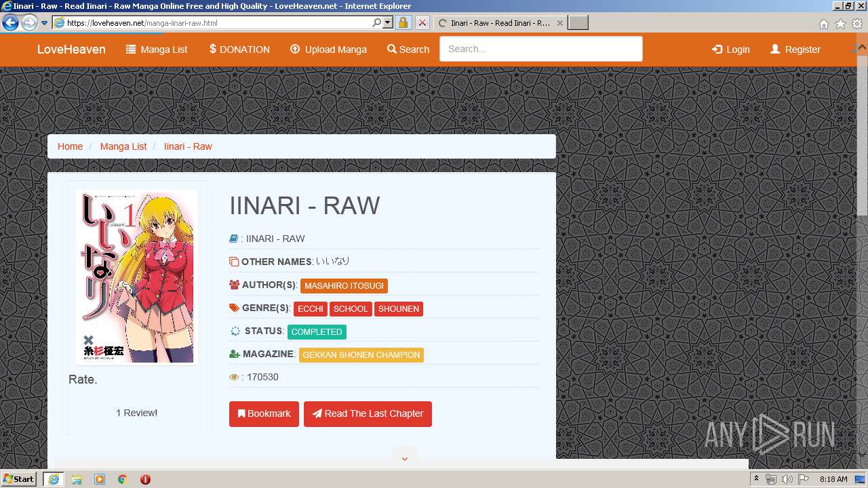This screenshot has height=488, width=868.
Task: Open the file explorer taskbar icon
Action: [x=77, y=479]
